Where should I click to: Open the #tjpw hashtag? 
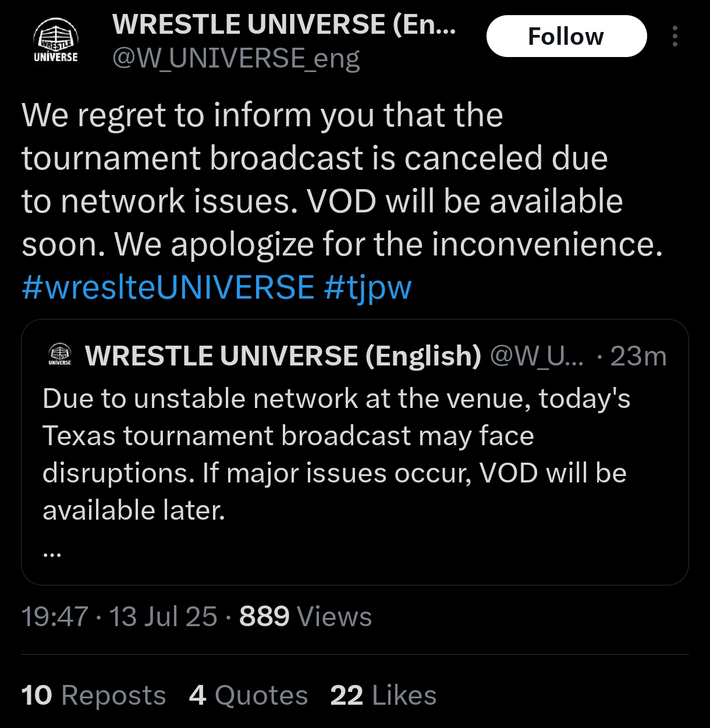(368, 287)
